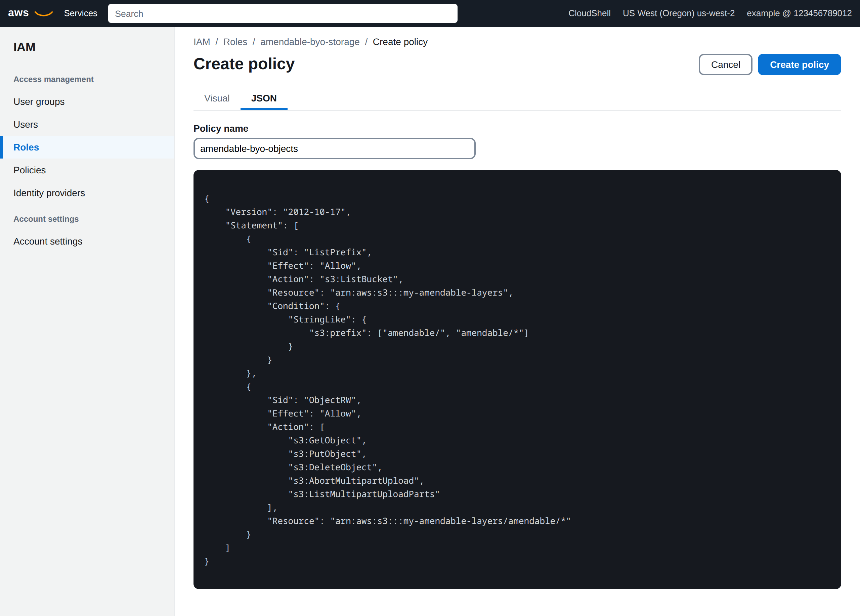This screenshot has width=860, height=616.
Task: Open the US West (Oregon) region selector
Action: [x=678, y=13]
